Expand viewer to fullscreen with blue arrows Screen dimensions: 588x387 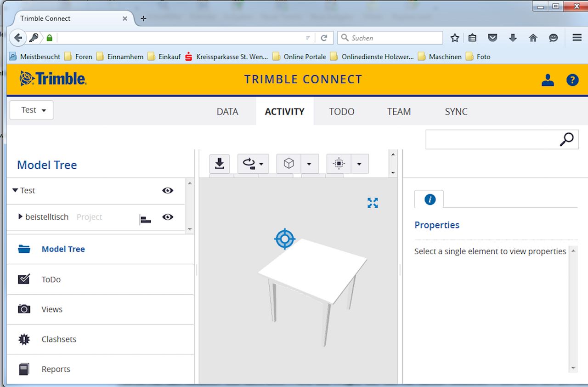coord(373,203)
